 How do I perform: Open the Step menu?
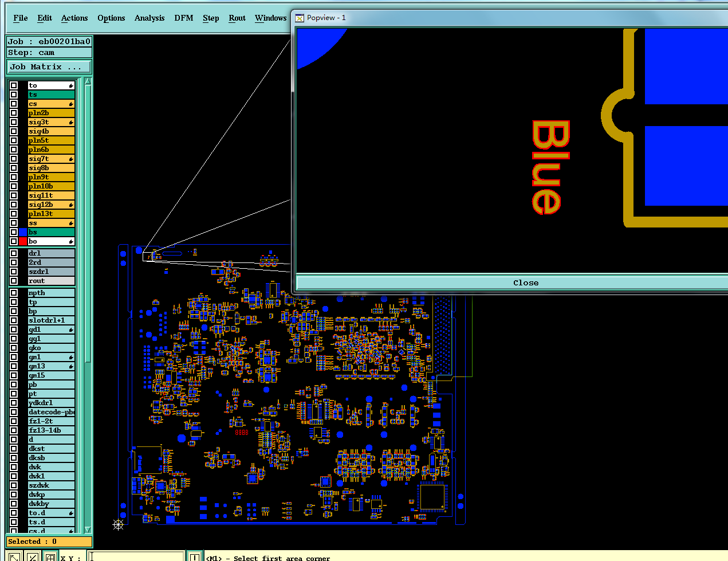pyautogui.click(x=211, y=18)
